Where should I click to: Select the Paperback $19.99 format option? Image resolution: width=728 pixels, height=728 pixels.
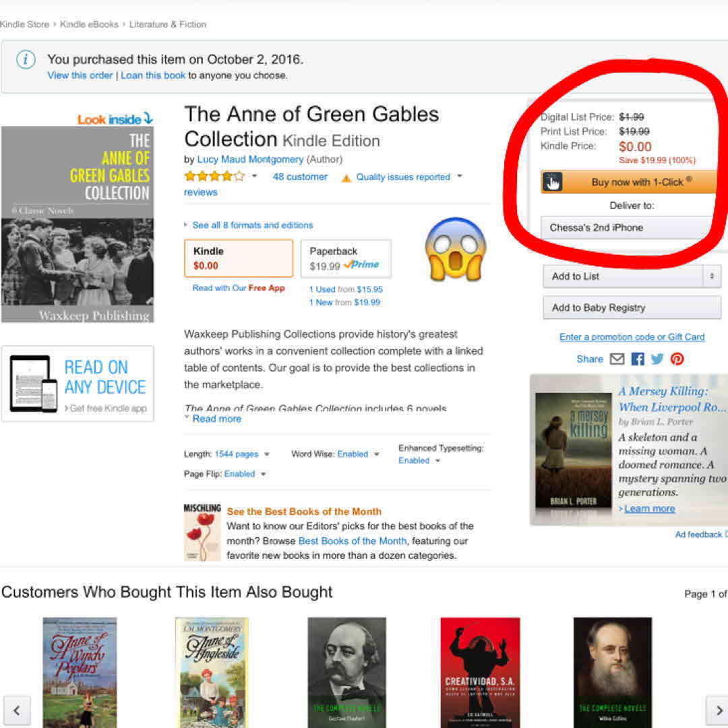tap(346, 258)
